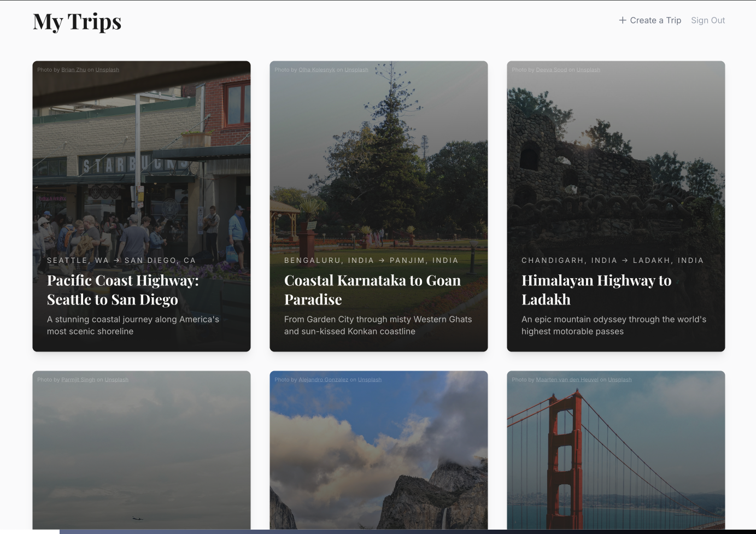Open the Pacific Coast Highway trip title
The width and height of the screenshot is (756, 534).
(x=122, y=290)
